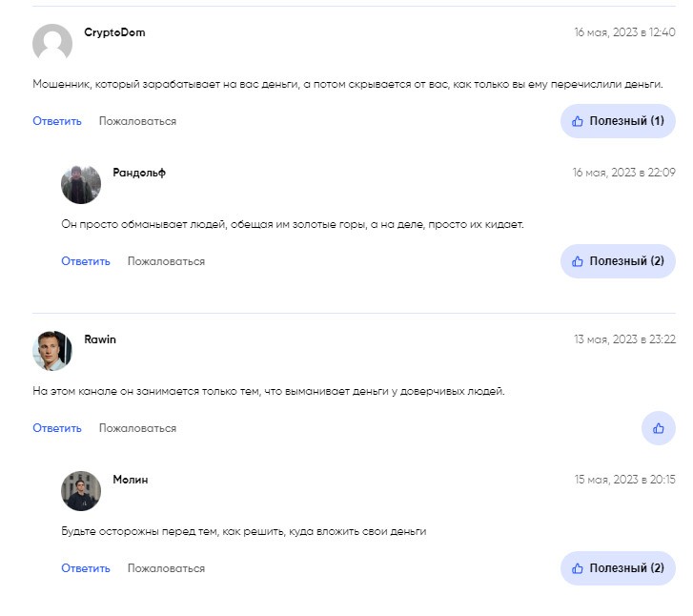
Task: Report Молин's reply using Пожаловаться
Action: point(166,568)
